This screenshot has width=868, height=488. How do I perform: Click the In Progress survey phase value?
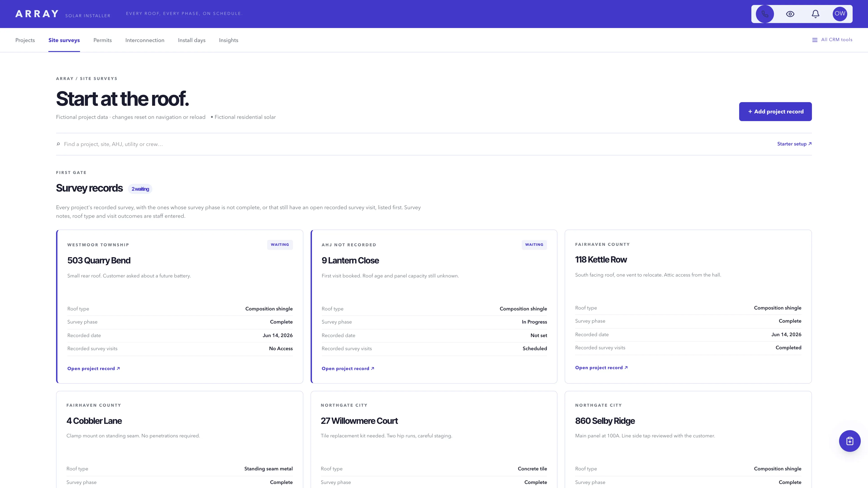(x=534, y=322)
